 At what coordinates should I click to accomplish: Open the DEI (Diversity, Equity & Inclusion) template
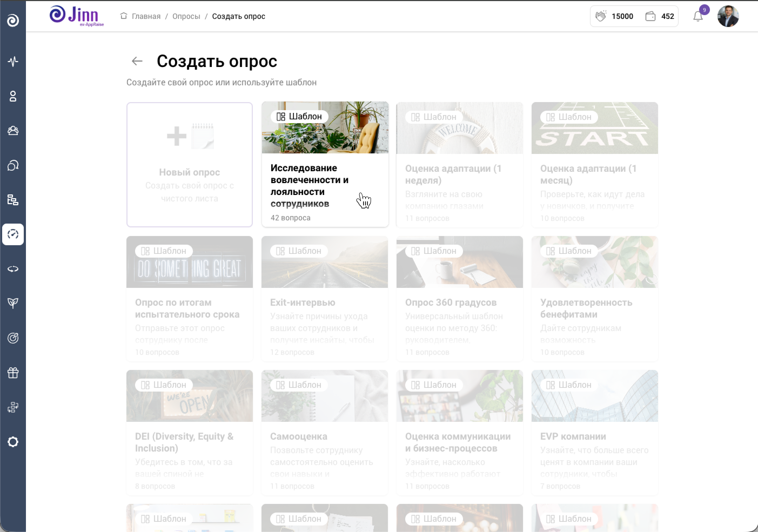(190, 432)
